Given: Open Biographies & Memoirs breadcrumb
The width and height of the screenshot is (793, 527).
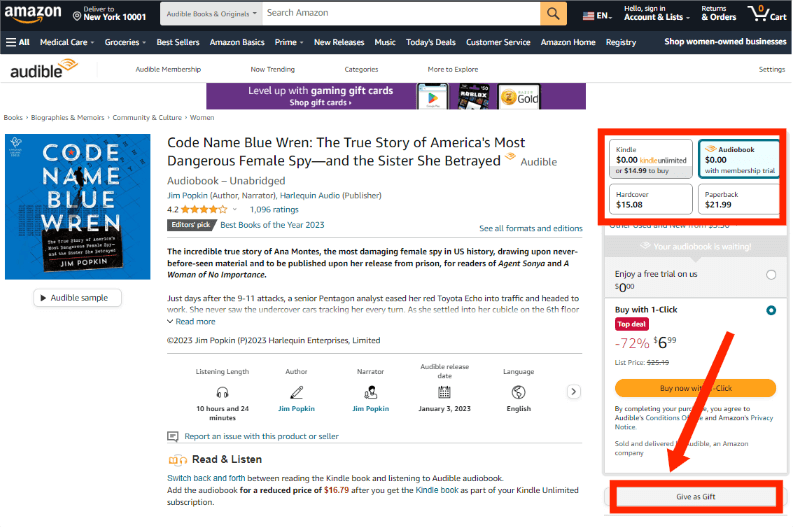Looking at the screenshot, I should point(67,118).
